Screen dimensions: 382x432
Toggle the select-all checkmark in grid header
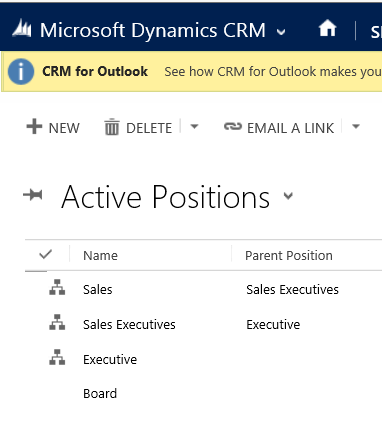(x=45, y=255)
